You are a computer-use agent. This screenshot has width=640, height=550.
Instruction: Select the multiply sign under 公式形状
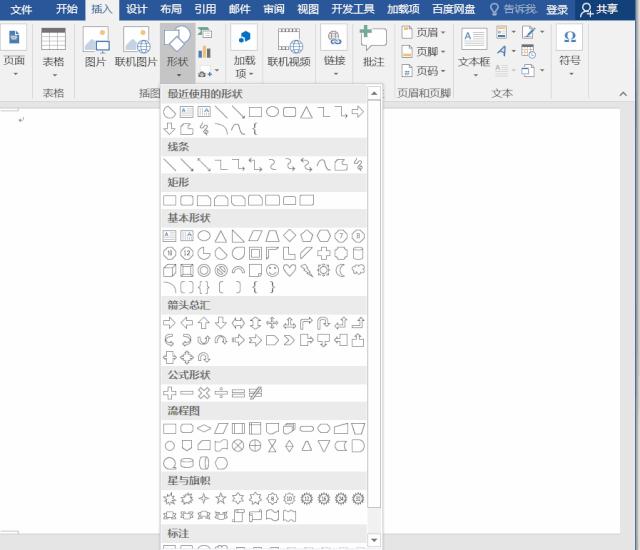pos(204,393)
